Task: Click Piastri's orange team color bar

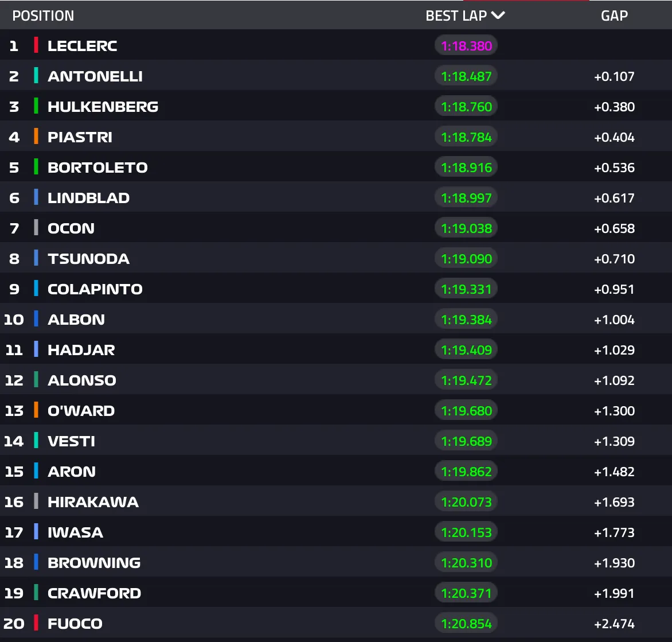Action: click(36, 137)
